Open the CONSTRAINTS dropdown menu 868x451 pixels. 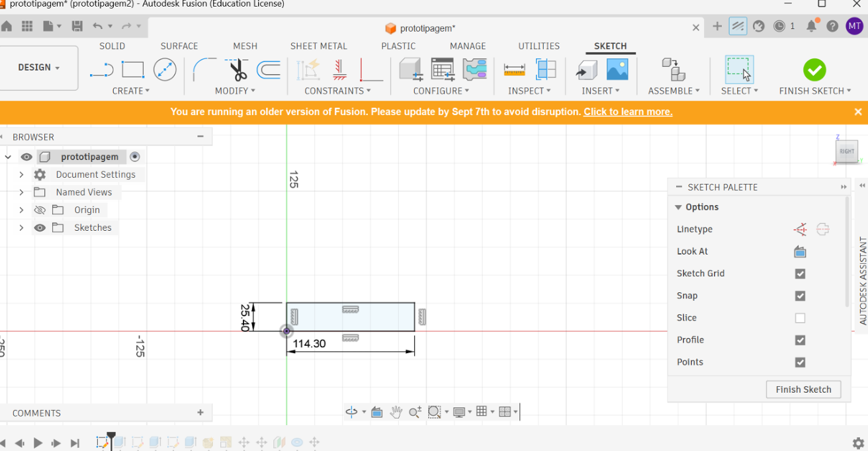click(x=337, y=91)
